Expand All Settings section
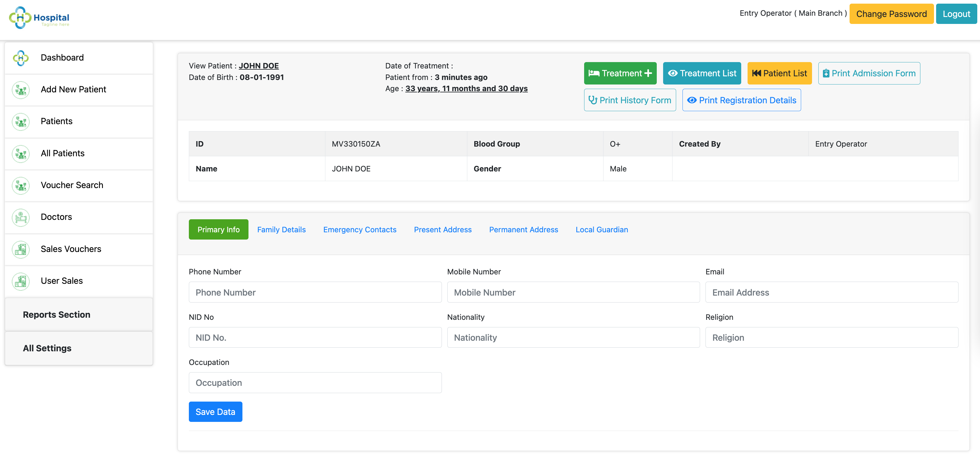The image size is (980, 467). (79, 348)
